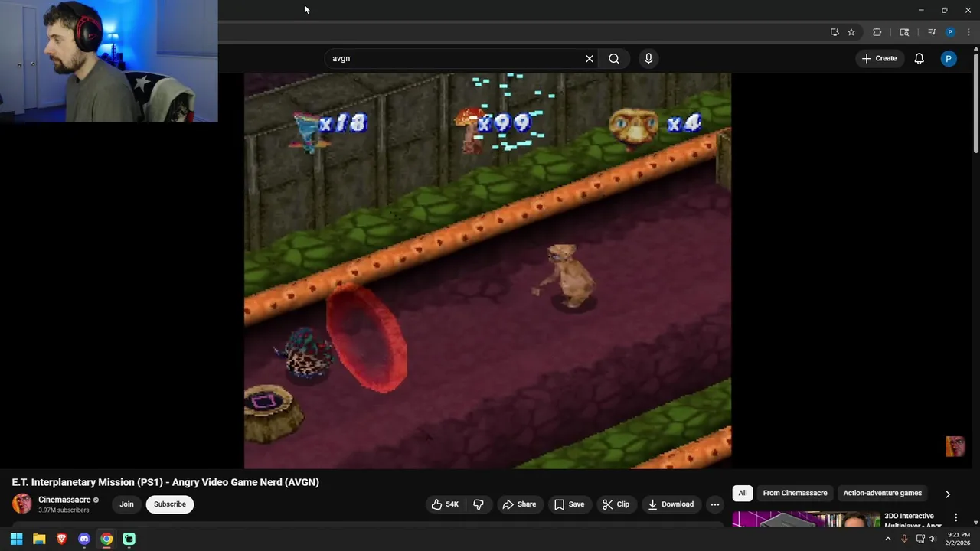The height and width of the screenshot is (551, 980).
Task: Open the teal app icon in taskbar
Action: [129, 539]
